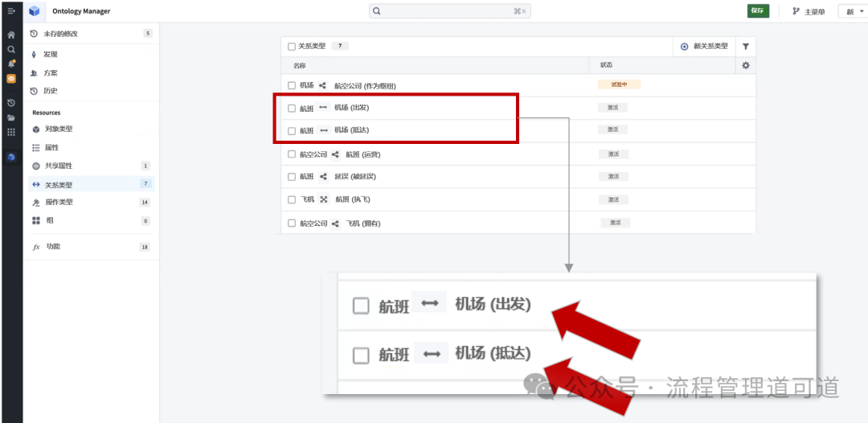Check the box for 飞机 航班 (执飞) row
868x423 pixels.
click(x=292, y=199)
